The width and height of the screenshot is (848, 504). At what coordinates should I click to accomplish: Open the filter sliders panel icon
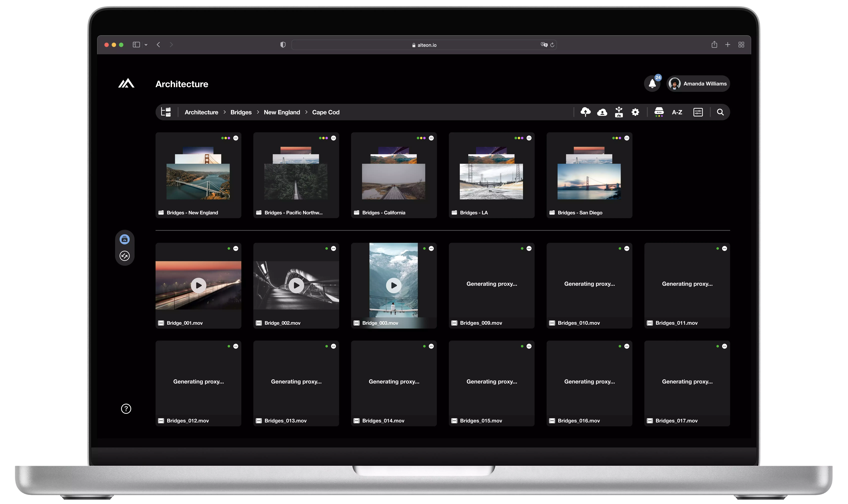[x=698, y=112]
